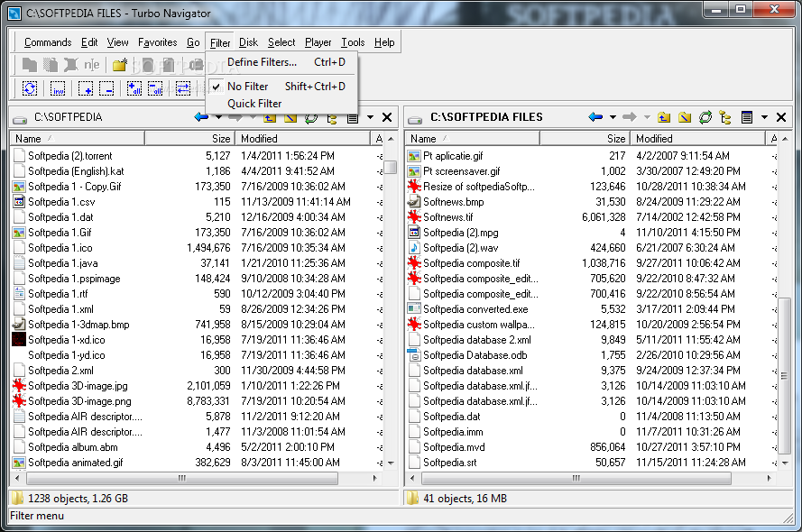Open view options dropdown in right panel

pos(764,117)
